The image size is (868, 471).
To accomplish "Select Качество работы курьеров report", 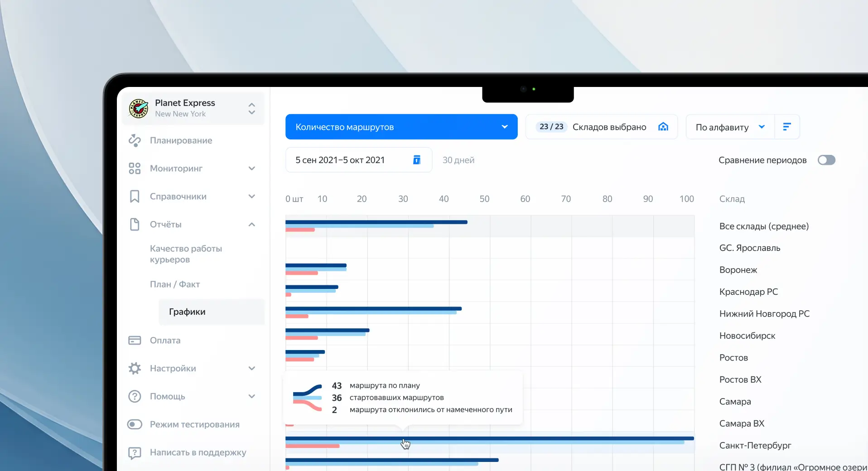I will point(186,254).
